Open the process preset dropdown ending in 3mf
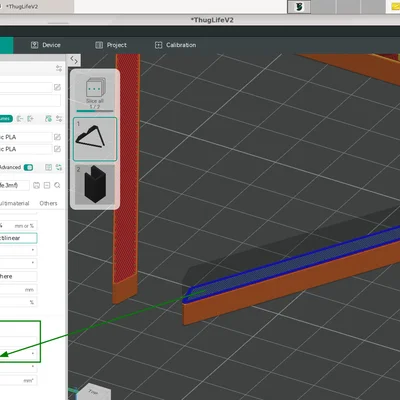This screenshot has height=400, width=400. click(14, 185)
